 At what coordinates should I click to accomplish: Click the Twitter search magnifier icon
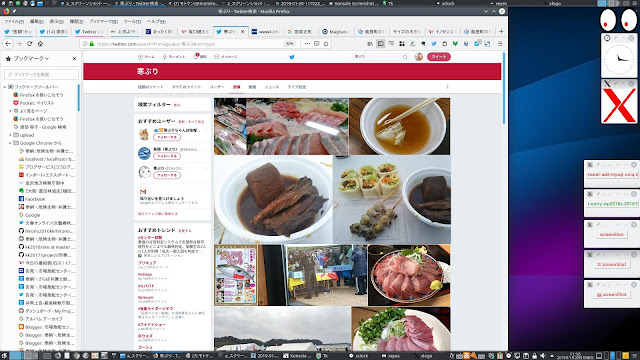pyautogui.click(x=405, y=57)
